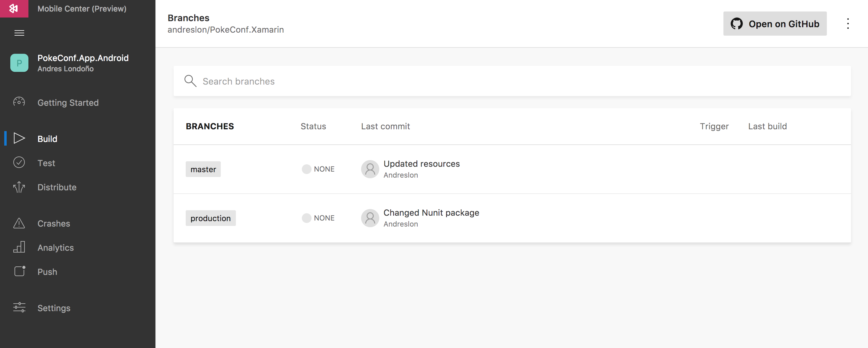Open the three-dot more options menu
Image resolution: width=868 pixels, height=348 pixels.
tap(848, 24)
